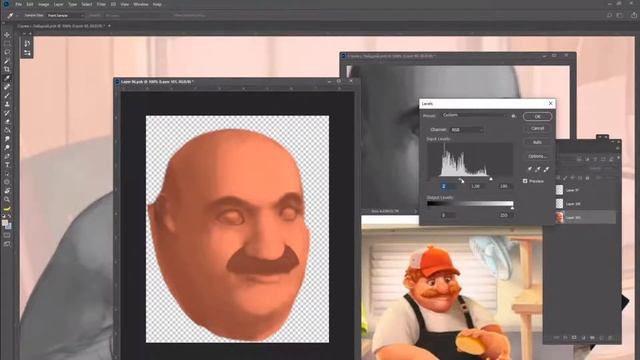Screen dimensions: 640x360
Task: Click the share icon in the top bar
Action: pyautogui.click(x=634, y=16)
